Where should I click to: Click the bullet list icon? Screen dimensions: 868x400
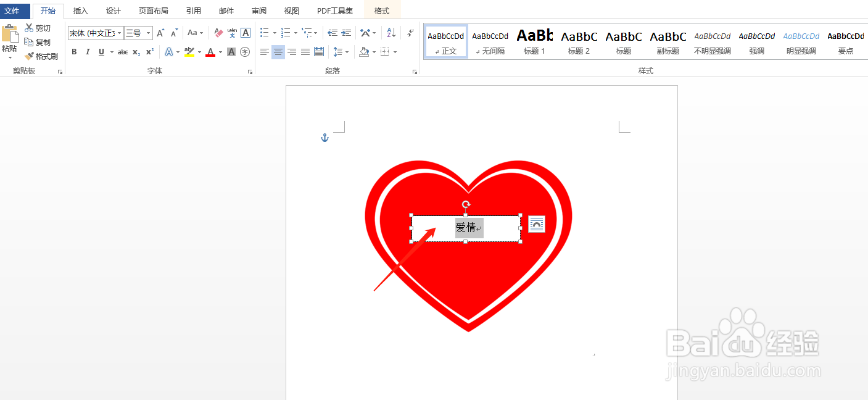265,33
